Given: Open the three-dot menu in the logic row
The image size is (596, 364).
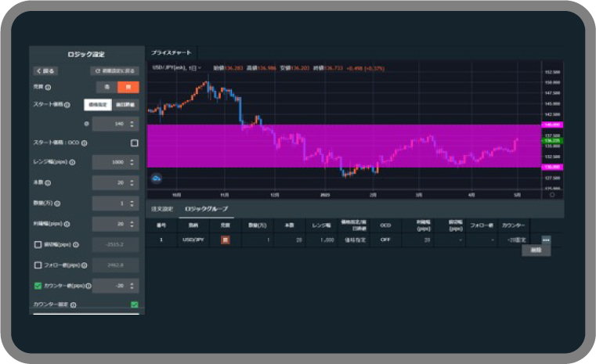Looking at the screenshot, I should pos(546,240).
